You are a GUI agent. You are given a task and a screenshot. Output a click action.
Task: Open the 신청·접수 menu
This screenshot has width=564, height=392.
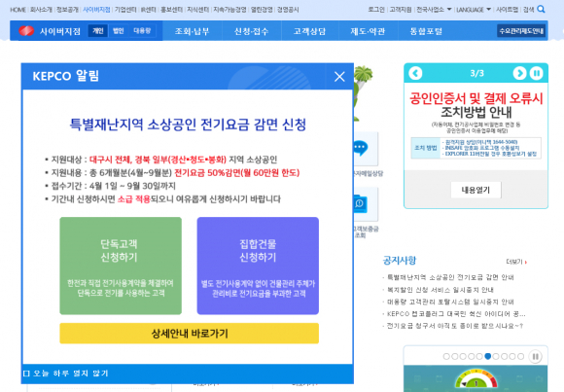click(x=251, y=31)
